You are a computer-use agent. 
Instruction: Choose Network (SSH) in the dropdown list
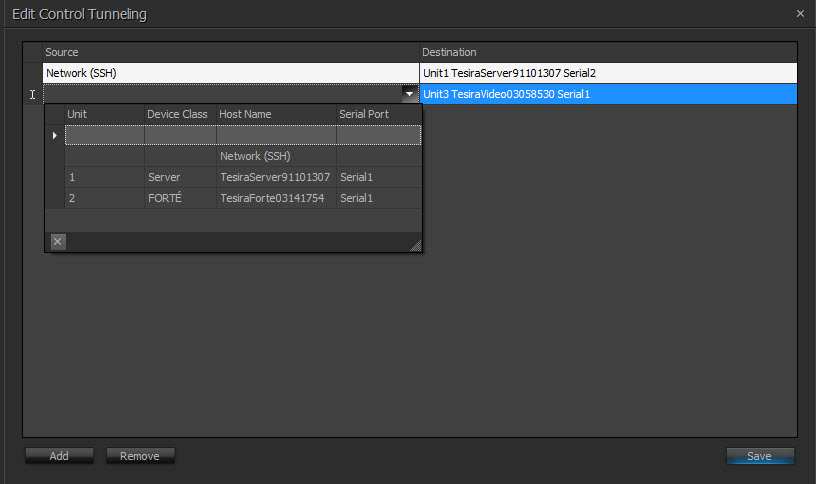coord(255,156)
